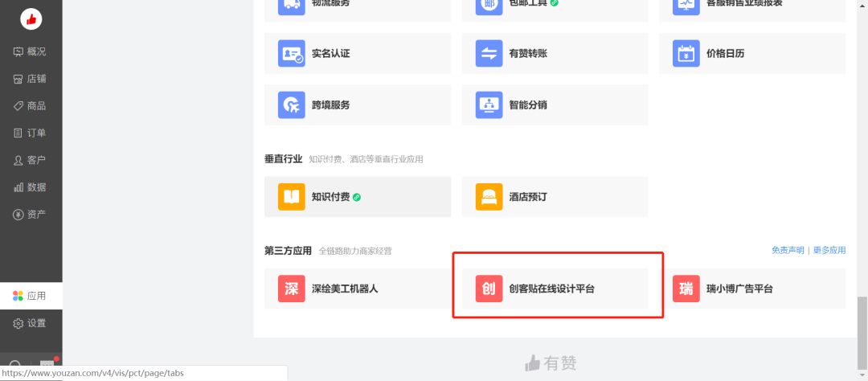Click the 全链路助力商家经营 subtitle text
This screenshot has height=381, width=868.
[x=355, y=251]
